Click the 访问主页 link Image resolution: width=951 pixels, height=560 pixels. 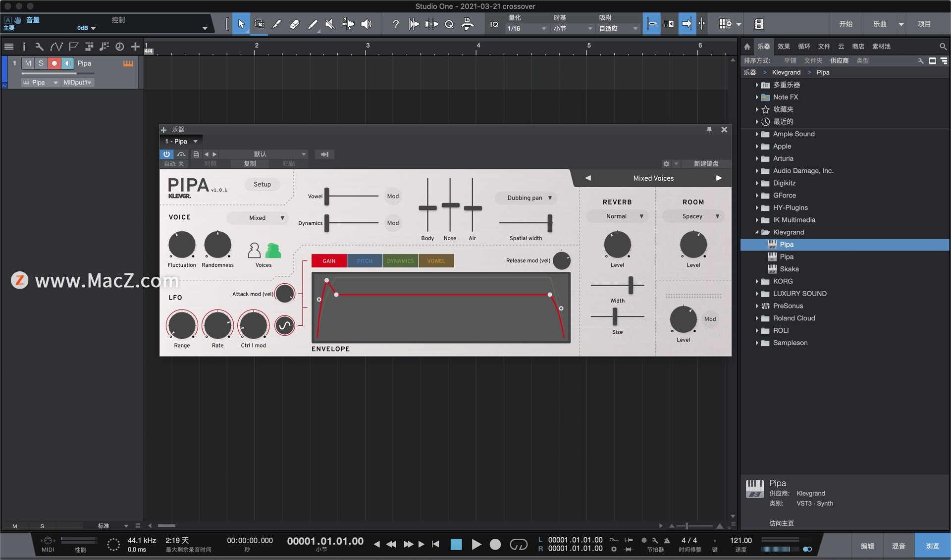[x=782, y=523]
